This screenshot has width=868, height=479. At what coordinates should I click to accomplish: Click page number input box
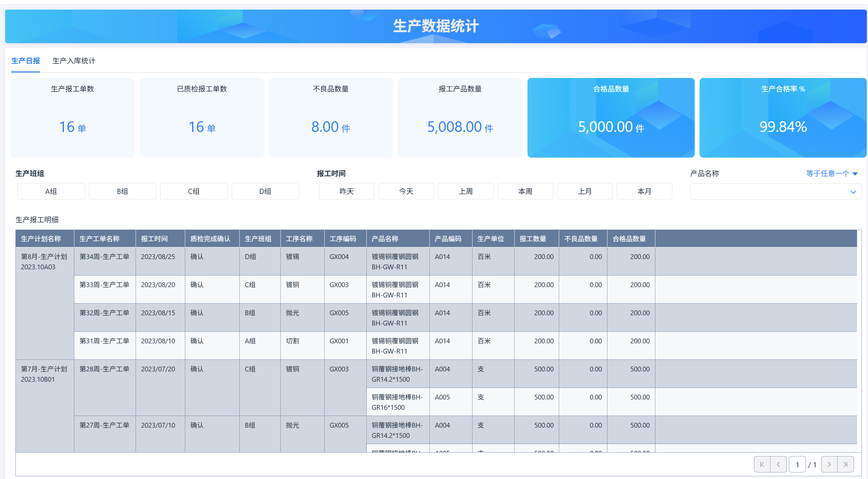click(x=797, y=464)
